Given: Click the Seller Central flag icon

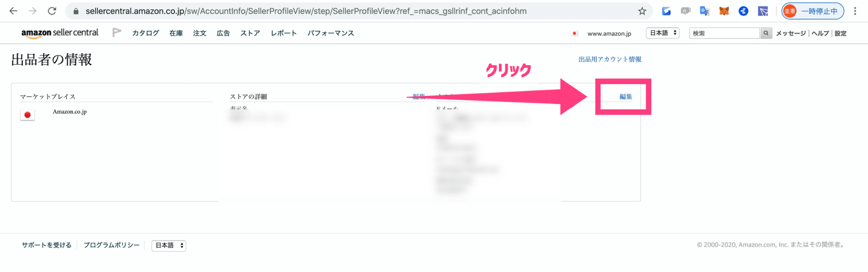Looking at the screenshot, I should pos(116,33).
